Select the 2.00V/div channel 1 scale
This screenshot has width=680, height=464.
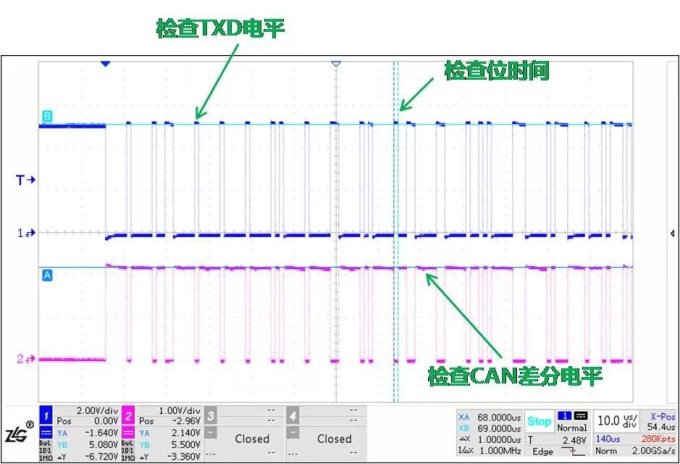pyautogui.click(x=97, y=410)
